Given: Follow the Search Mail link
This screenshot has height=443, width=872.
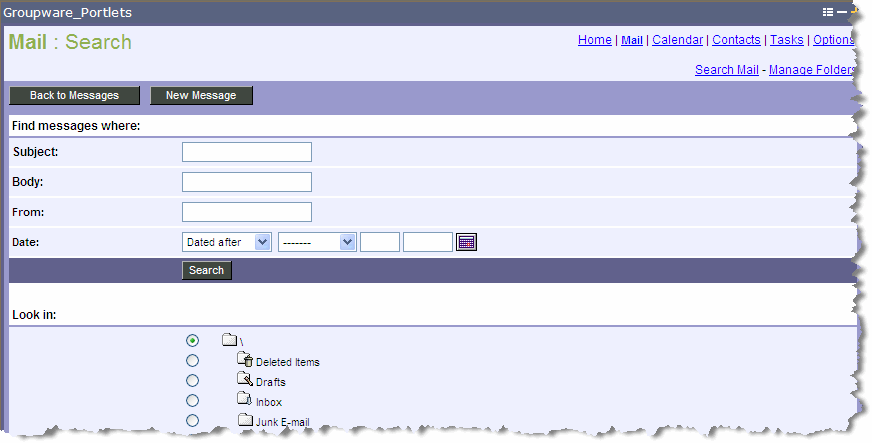Looking at the screenshot, I should (x=727, y=70).
